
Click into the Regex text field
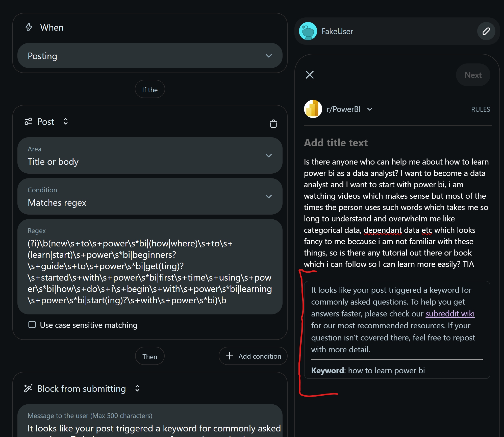(x=150, y=272)
